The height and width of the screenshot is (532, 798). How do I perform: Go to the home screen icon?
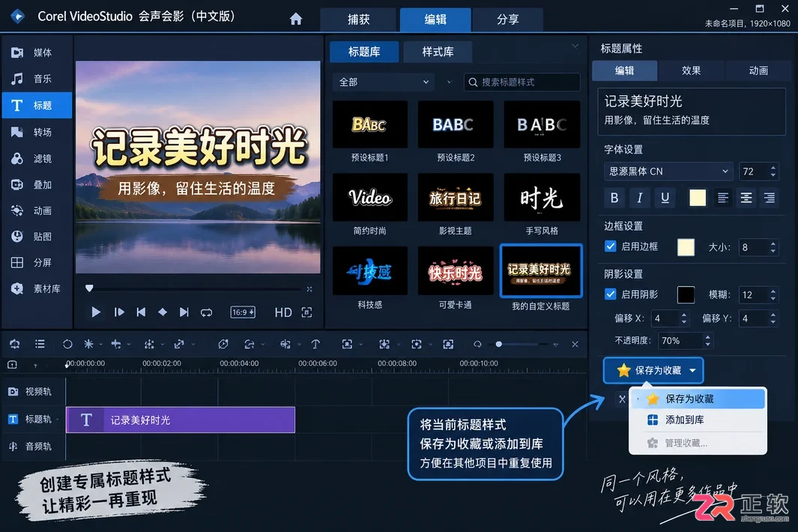click(296, 19)
